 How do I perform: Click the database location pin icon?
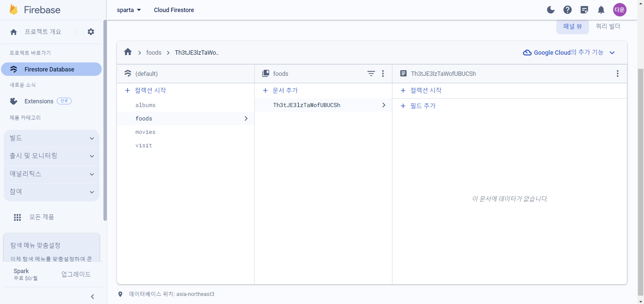click(120, 294)
